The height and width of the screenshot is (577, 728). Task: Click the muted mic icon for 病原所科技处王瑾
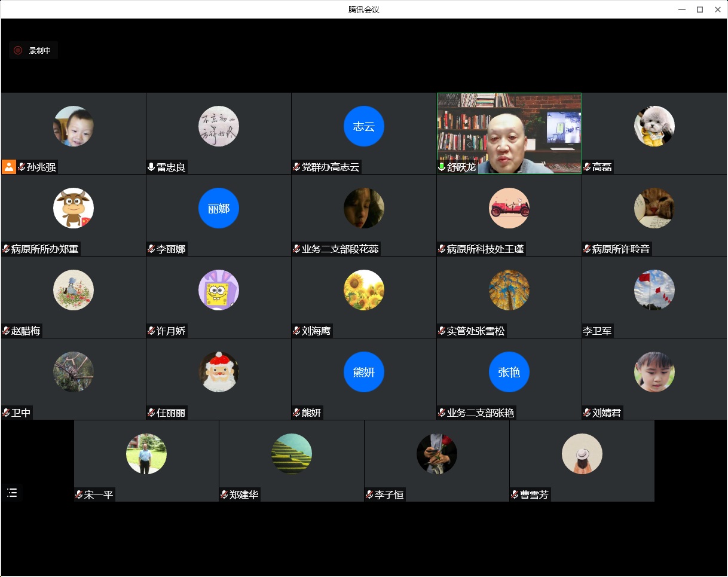point(442,249)
